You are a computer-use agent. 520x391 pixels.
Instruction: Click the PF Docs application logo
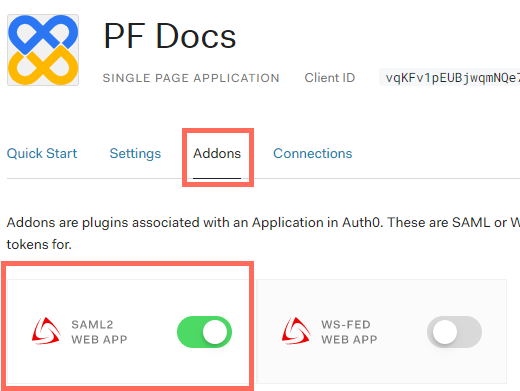coord(43,50)
